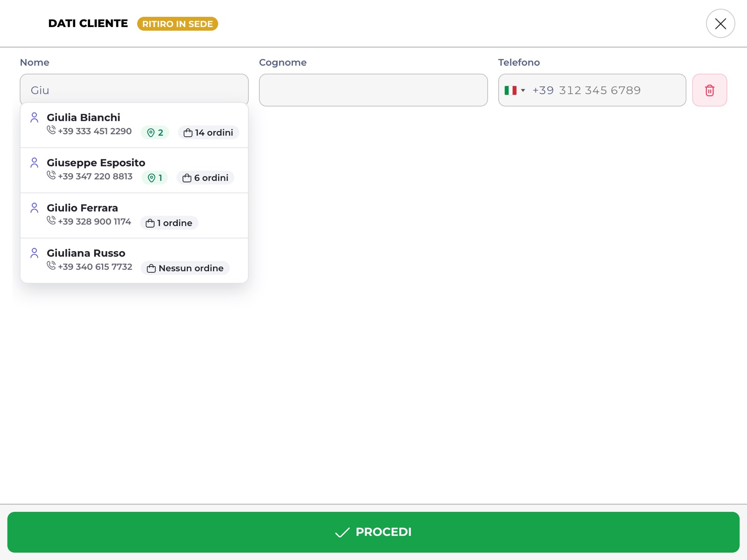Click the person icon beside Giuliana Russo
Image resolution: width=747 pixels, height=560 pixels.
pyautogui.click(x=34, y=253)
